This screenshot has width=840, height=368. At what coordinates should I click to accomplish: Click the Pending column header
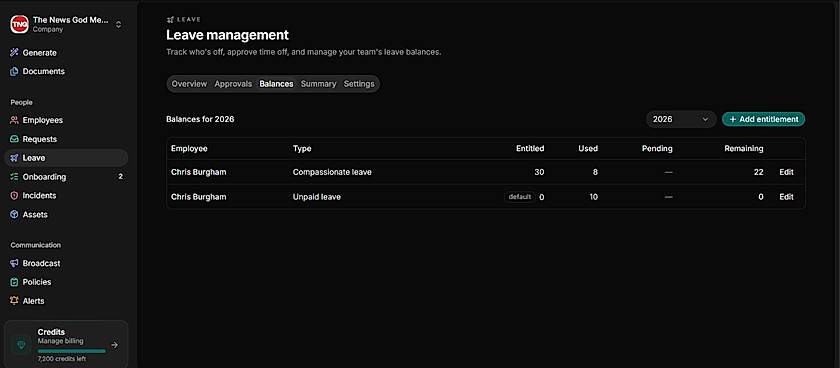pos(657,148)
